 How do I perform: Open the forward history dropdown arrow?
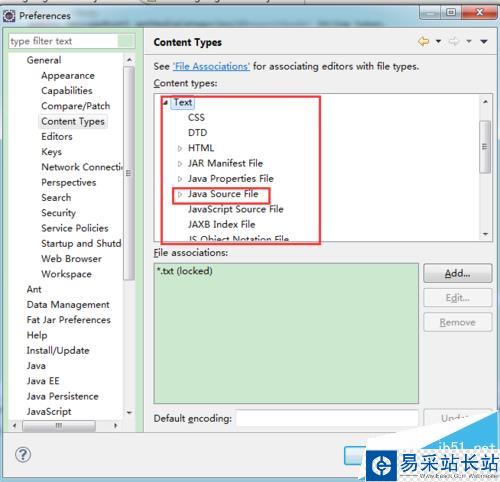pyautogui.click(x=469, y=41)
